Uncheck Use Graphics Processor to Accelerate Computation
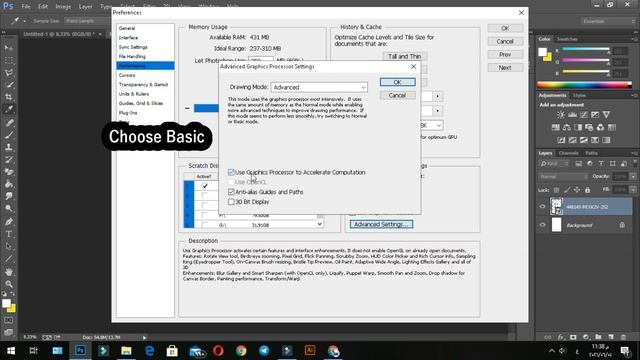The width and height of the screenshot is (640, 360). tap(231, 172)
